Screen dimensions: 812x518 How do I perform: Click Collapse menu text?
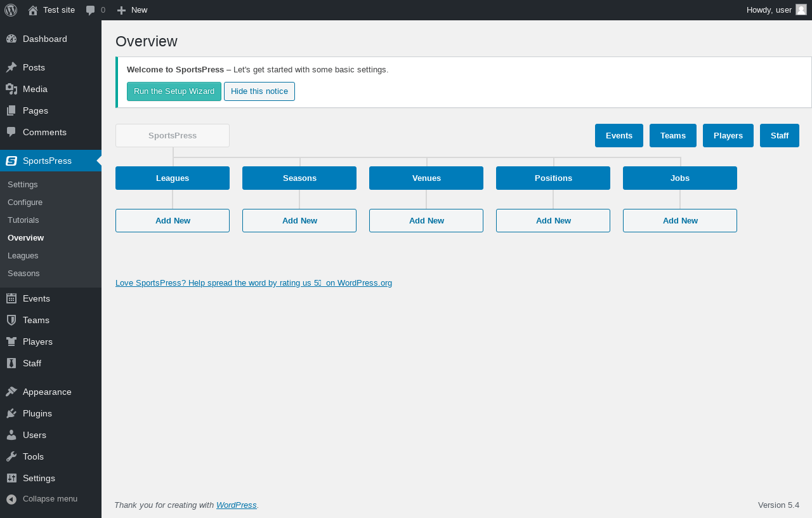(x=50, y=499)
